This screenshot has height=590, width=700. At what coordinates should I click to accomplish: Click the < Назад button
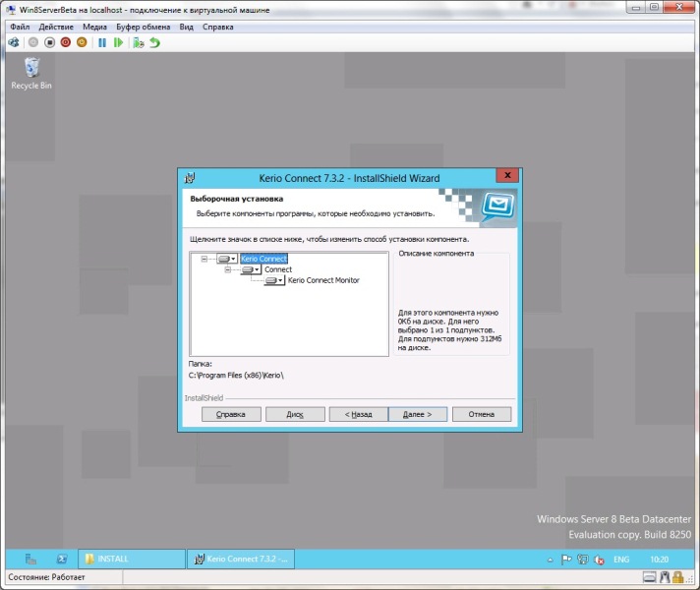pos(358,414)
